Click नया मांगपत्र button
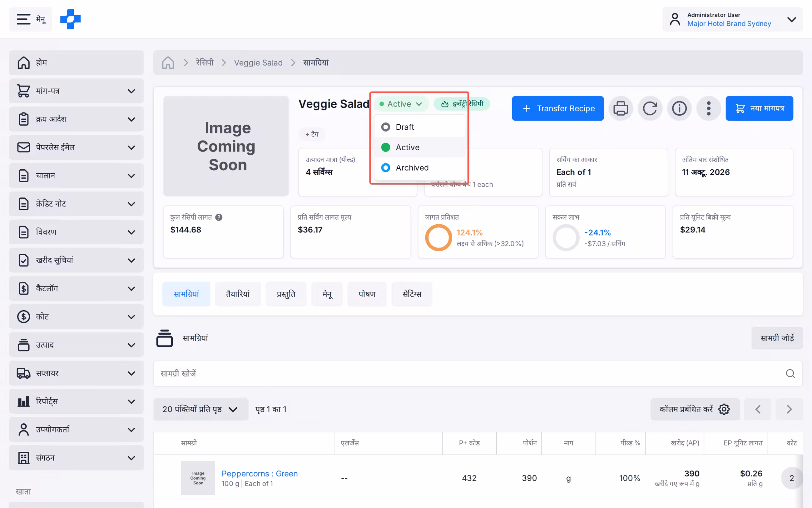Viewport: 812px width, 508px height. point(759,108)
